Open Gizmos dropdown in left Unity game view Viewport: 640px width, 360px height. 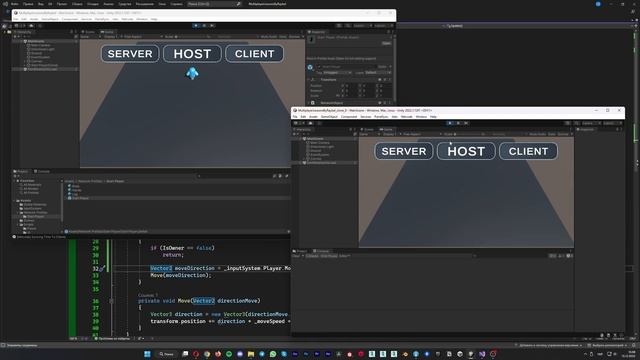pyautogui.click(x=296, y=37)
